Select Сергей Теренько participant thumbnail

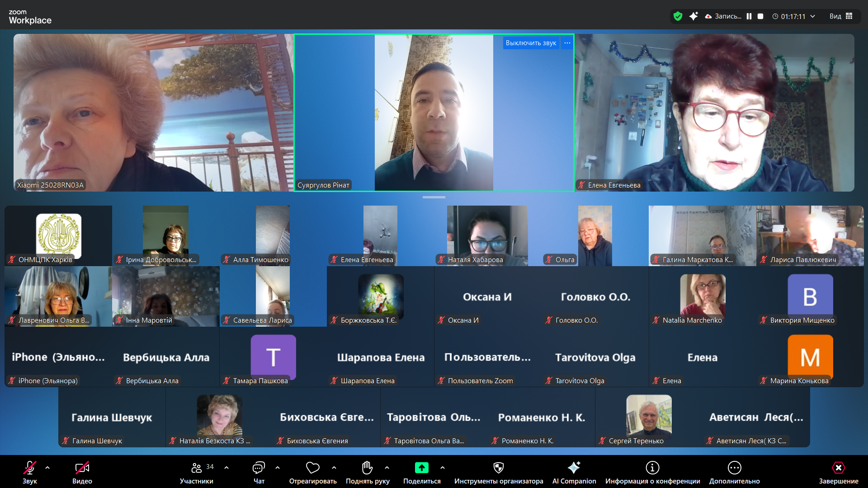tap(649, 417)
